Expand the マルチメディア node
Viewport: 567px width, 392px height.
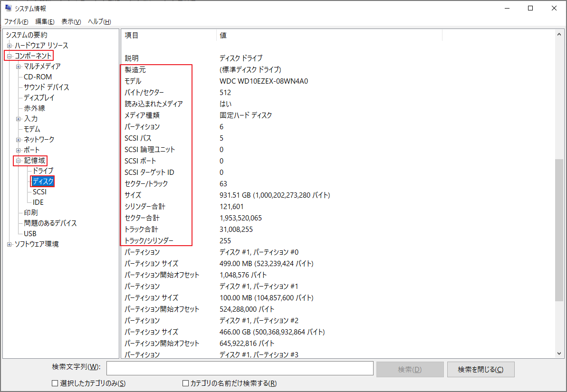(19, 67)
